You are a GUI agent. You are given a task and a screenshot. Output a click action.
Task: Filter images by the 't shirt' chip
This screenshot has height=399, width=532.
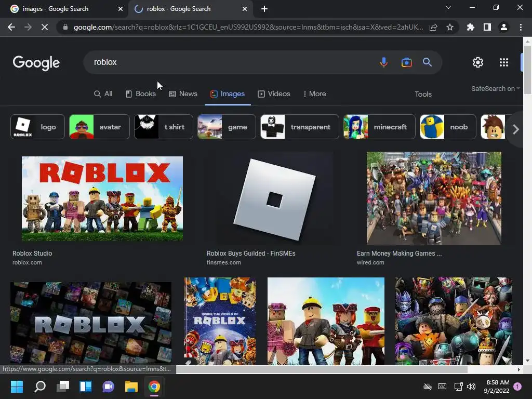(164, 127)
